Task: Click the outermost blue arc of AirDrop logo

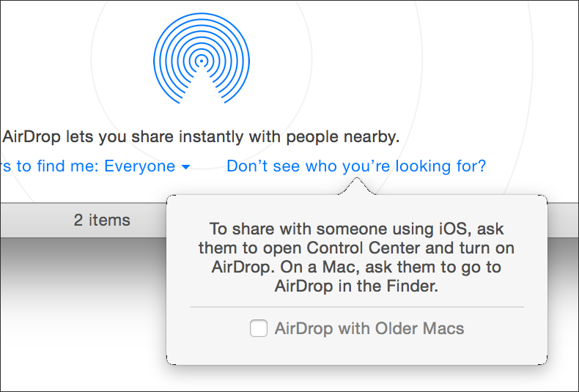Action: (202, 17)
